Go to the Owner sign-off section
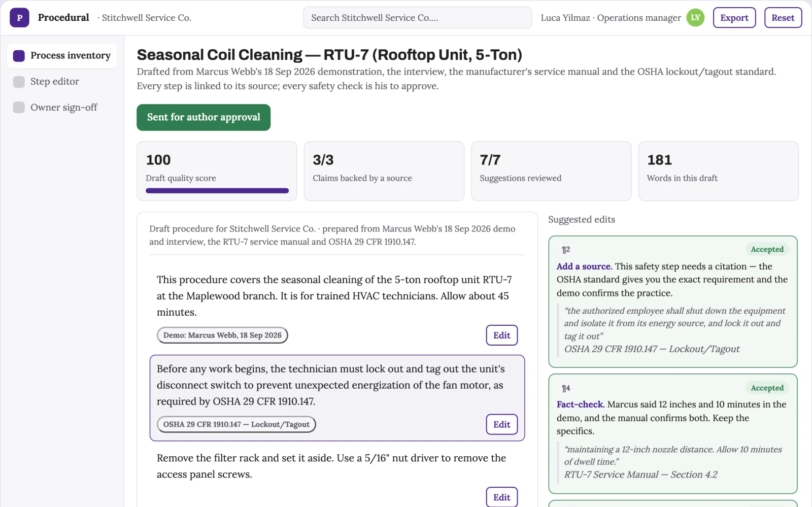Viewport: 812px width, 507px height. pos(62,108)
